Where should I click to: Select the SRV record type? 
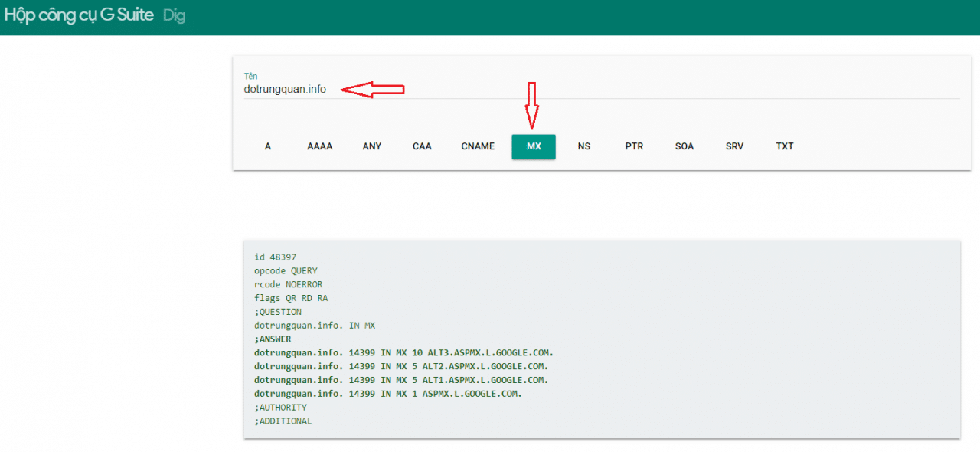734,146
